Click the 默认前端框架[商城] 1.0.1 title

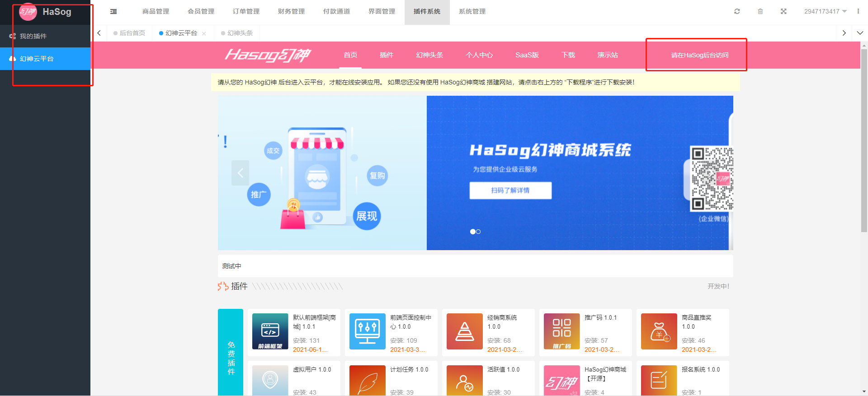coord(314,322)
